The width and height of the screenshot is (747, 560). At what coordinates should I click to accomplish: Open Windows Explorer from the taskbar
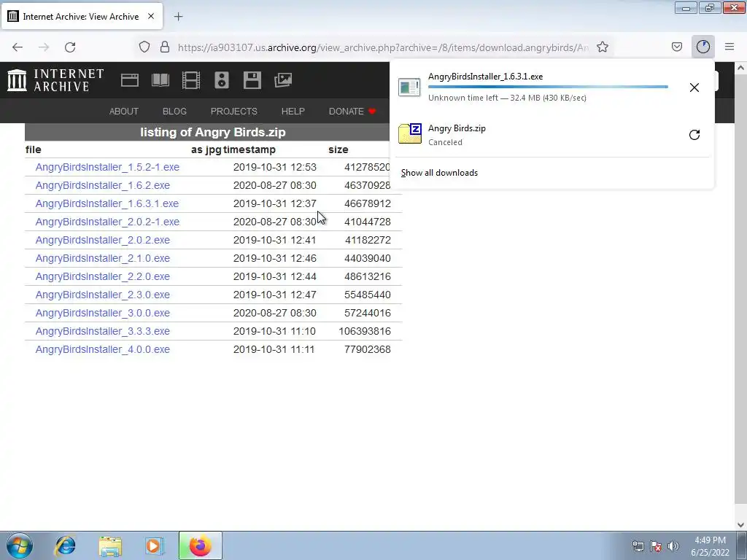(110, 545)
